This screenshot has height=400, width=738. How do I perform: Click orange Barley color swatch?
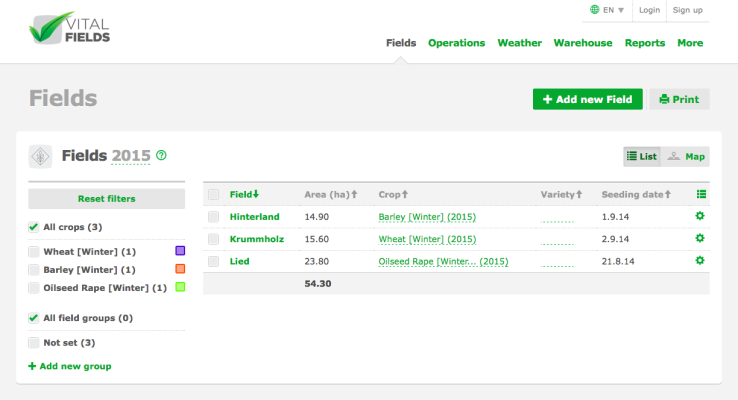[x=180, y=269]
